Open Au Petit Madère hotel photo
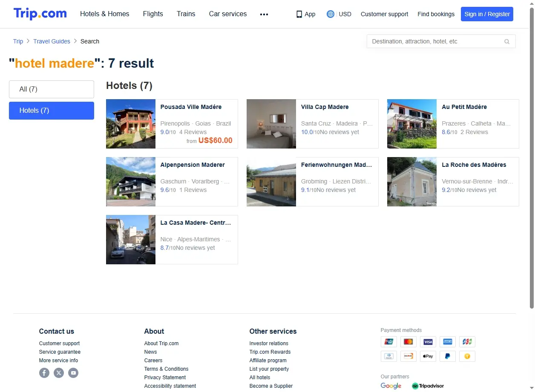535x392 pixels. point(412,124)
